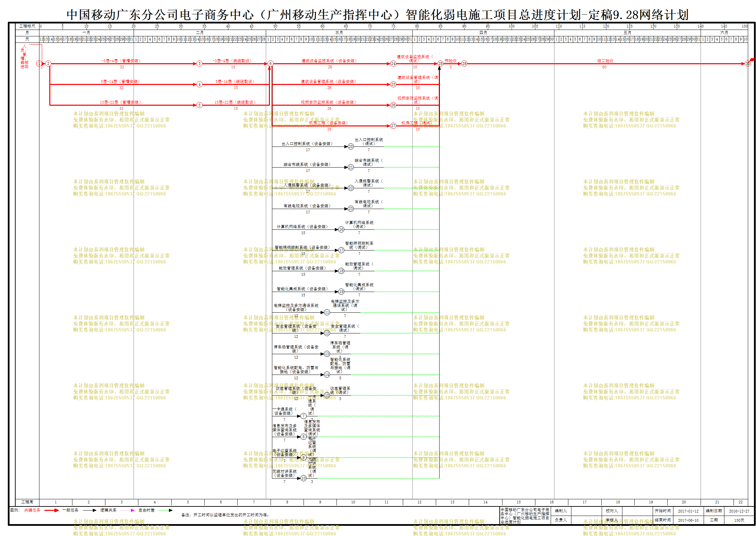Select the 编制人 cell in title block

(561, 511)
